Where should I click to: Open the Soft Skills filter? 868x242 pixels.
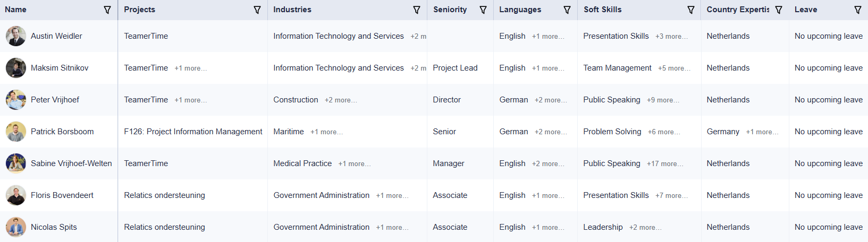(x=691, y=10)
